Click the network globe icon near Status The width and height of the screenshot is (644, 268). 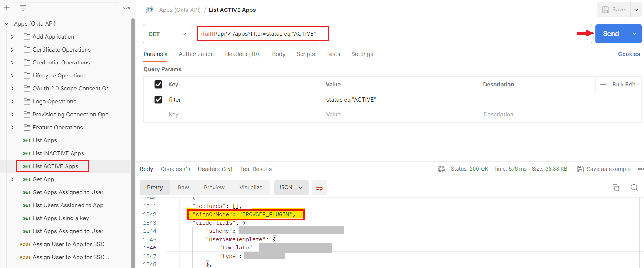pyautogui.click(x=441, y=169)
